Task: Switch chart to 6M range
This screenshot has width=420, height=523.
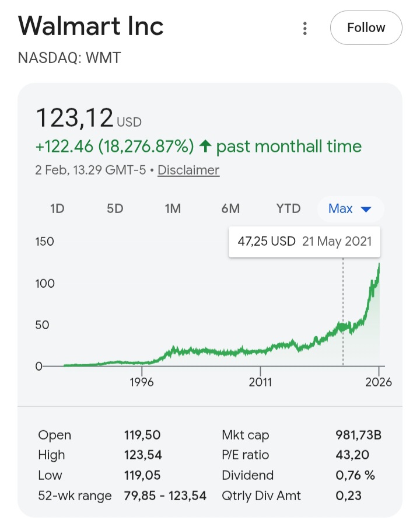Action: [x=230, y=208]
